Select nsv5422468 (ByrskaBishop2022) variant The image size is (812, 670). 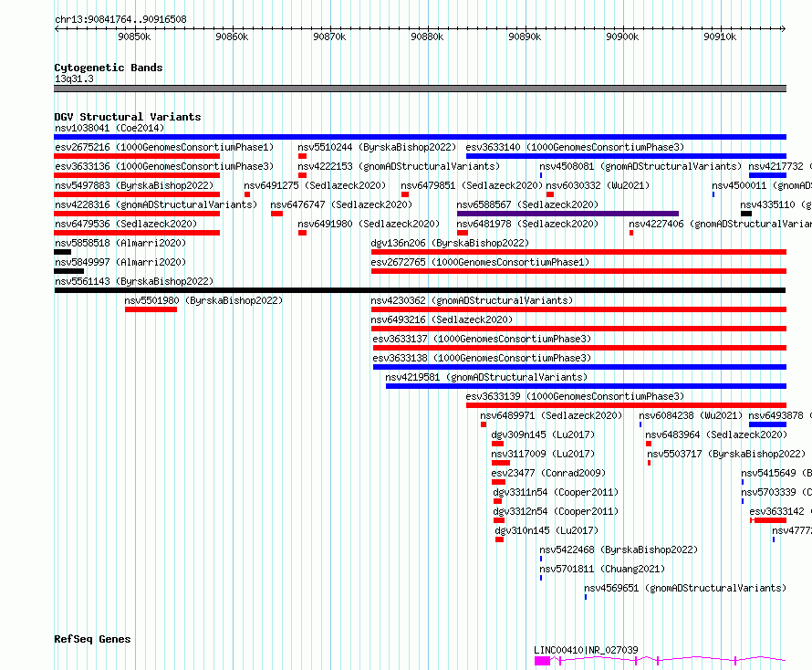click(x=619, y=550)
